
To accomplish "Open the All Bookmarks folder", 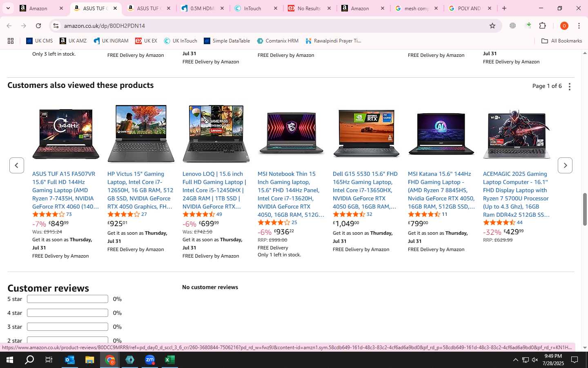I will click(x=561, y=41).
